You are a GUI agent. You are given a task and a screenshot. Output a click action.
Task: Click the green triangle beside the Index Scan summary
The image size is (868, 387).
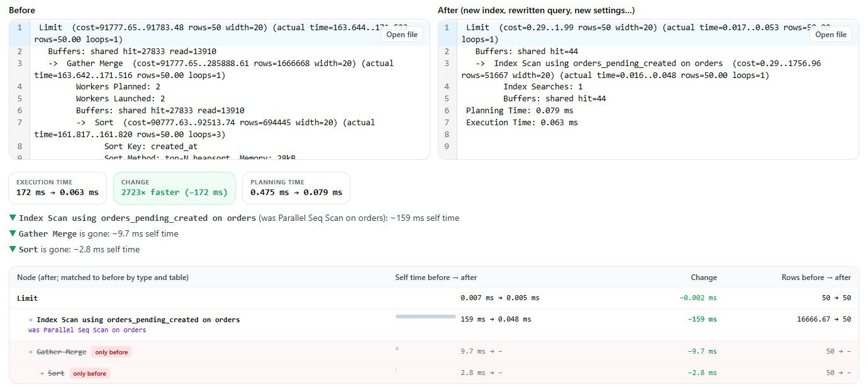[x=13, y=218]
